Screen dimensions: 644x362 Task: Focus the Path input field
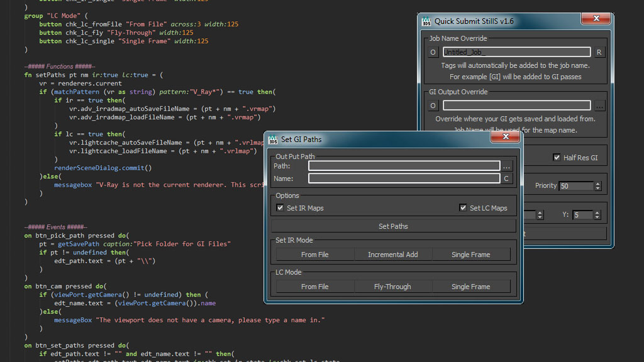[404, 166]
